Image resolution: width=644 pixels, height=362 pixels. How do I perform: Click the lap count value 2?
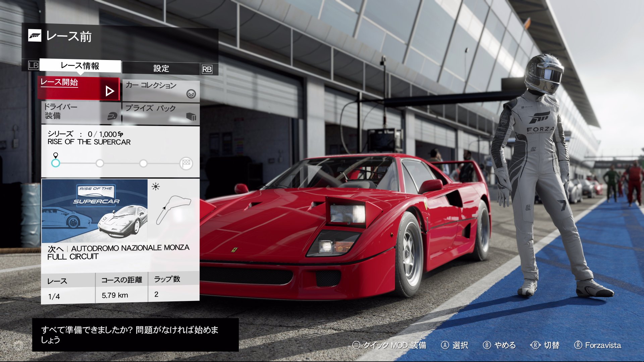coord(156,294)
